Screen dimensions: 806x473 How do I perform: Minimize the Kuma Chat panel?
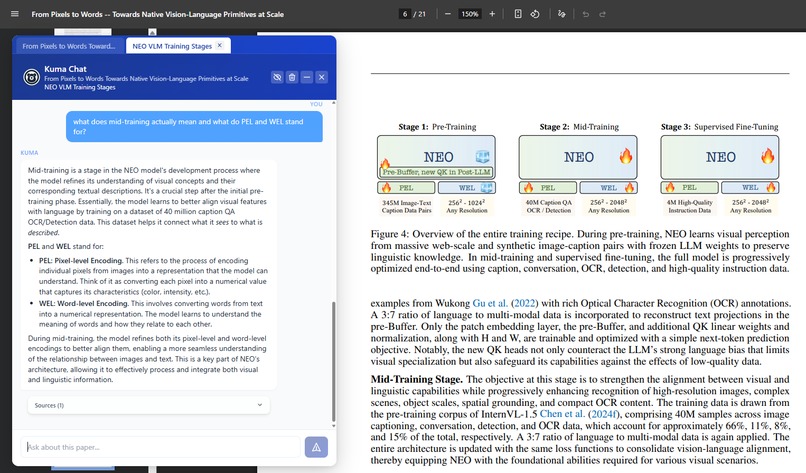point(307,77)
